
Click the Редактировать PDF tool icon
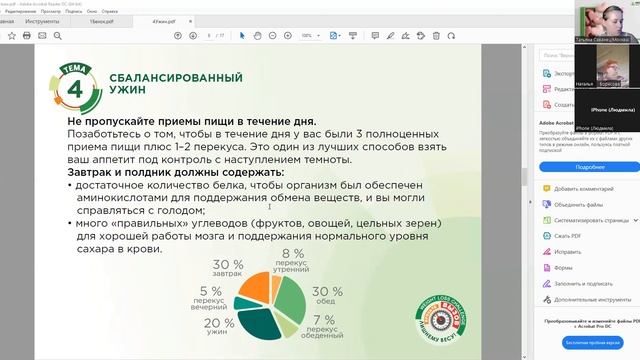[547, 89]
